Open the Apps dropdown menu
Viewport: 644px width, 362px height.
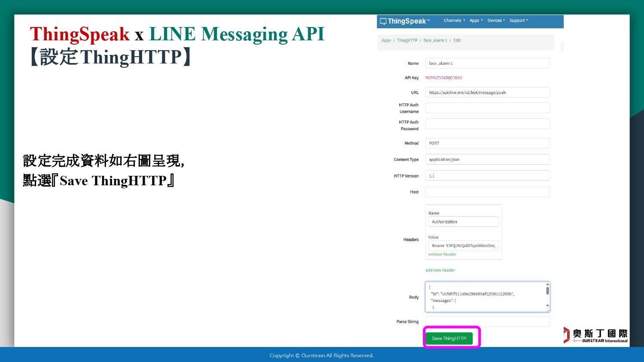click(476, 21)
